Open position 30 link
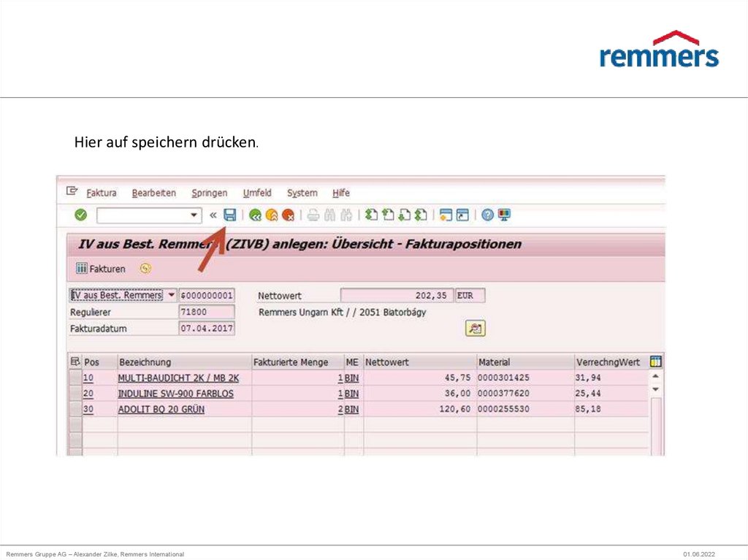This screenshot has width=748, height=560. click(88, 410)
